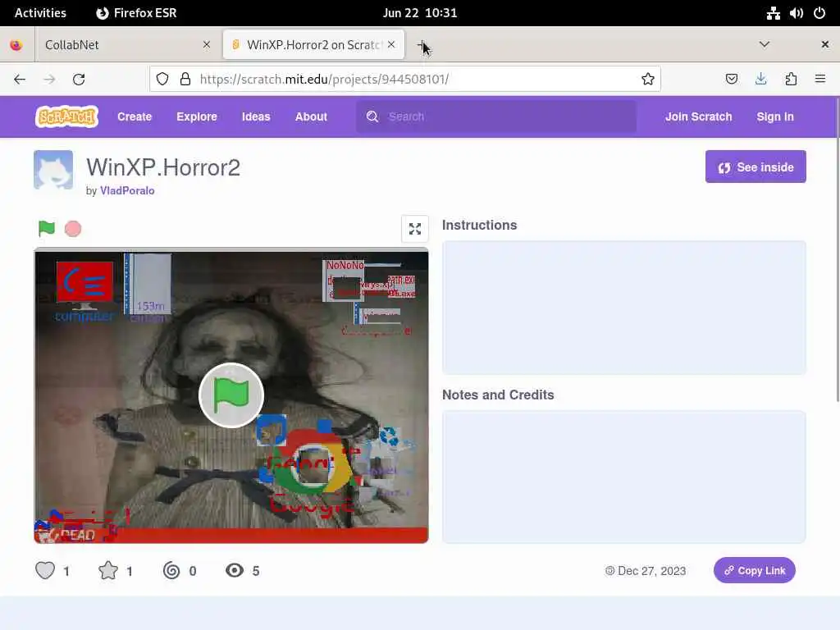The width and height of the screenshot is (840, 630).
Task: Enter fullscreen stage mode
Action: click(x=414, y=229)
